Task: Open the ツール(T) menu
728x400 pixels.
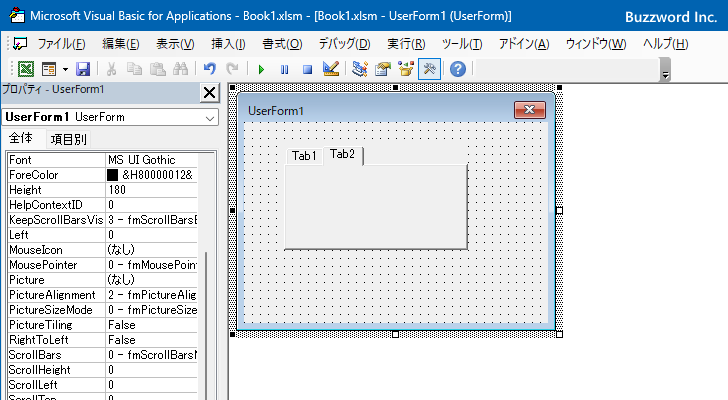Action: [462, 44]
